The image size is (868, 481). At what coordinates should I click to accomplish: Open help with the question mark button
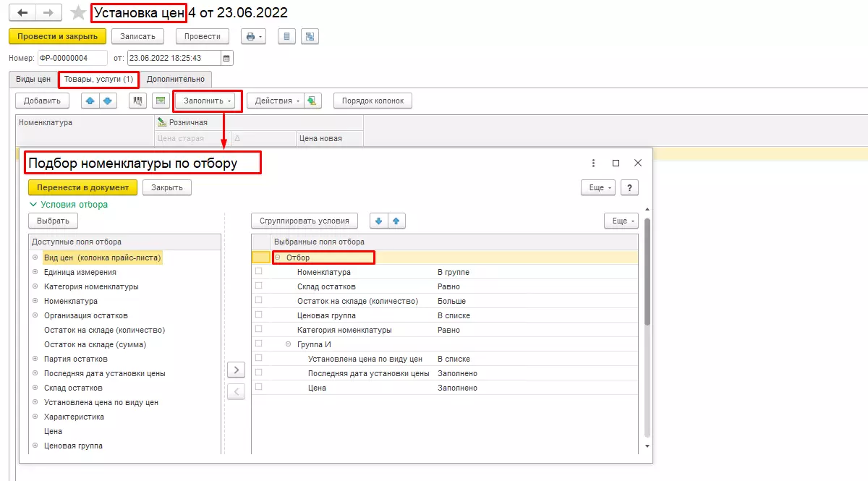click(x=630, y=187)
